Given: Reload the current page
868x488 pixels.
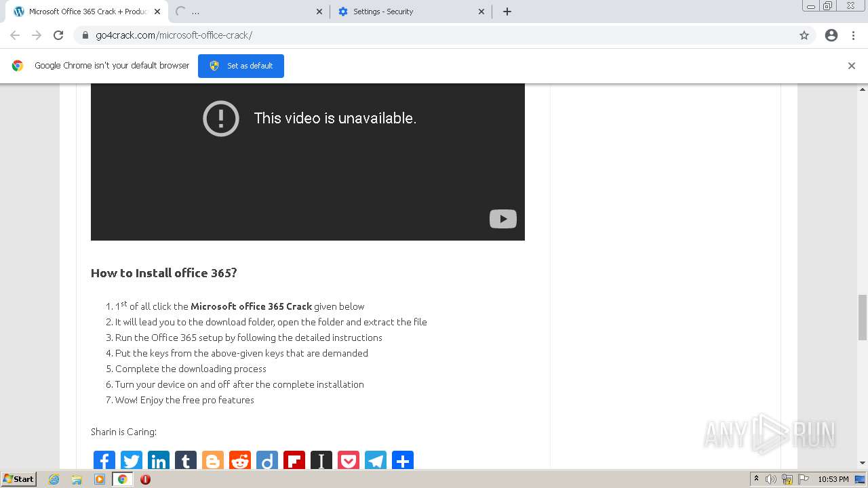Looking at the screenshot, I should [58, 35].
